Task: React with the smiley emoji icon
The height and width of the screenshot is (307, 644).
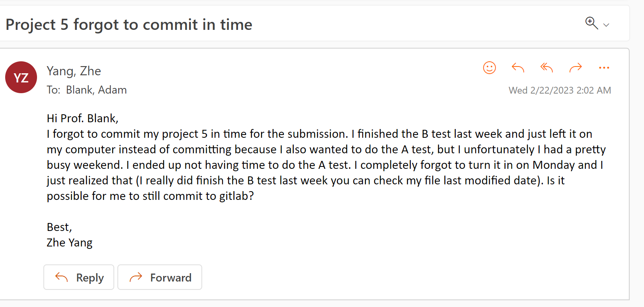Action: coord(489,68)
